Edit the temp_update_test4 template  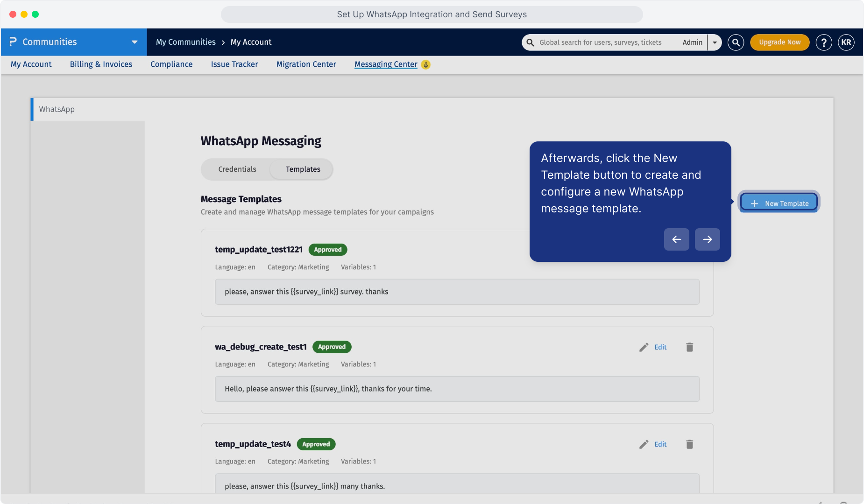pyautogui.click(x=660, y=444)
